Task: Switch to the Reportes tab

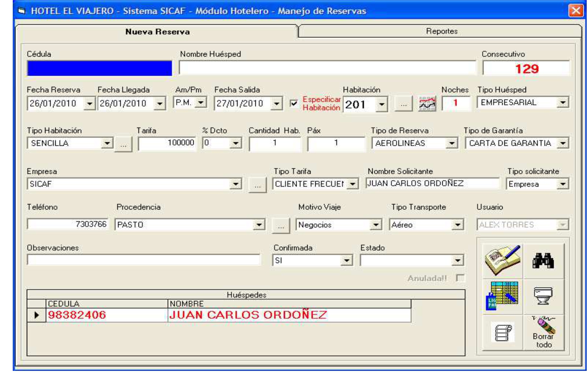Action: pos(441,31)
